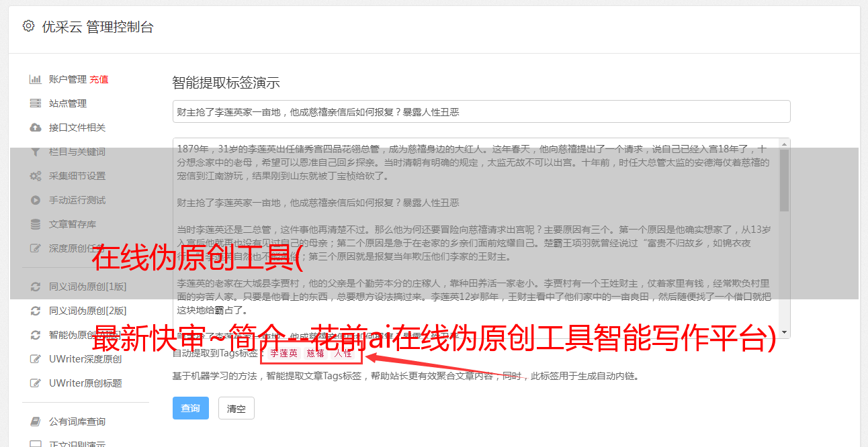Click the blue 查询 button
Viewport: 868px width, 447px height.
191,408
